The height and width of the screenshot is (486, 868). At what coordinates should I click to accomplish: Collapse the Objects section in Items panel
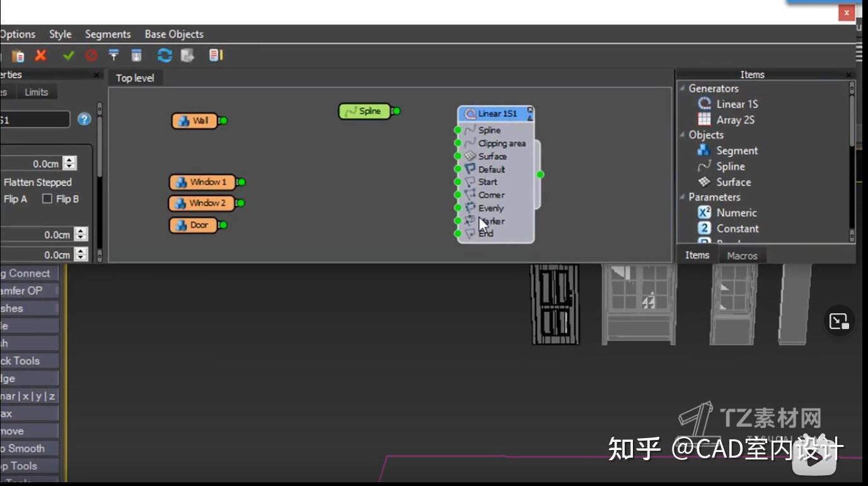[x=683, y=135]
